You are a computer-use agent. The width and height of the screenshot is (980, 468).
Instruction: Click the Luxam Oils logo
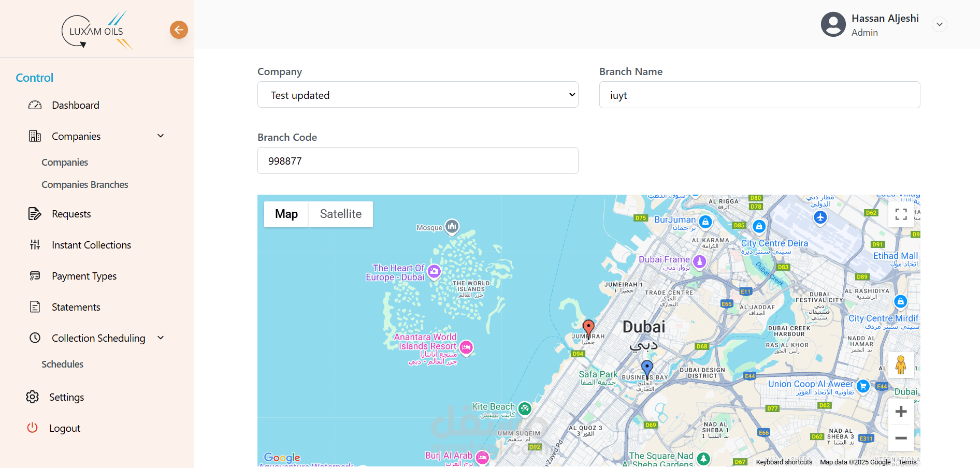pos(97,30)
